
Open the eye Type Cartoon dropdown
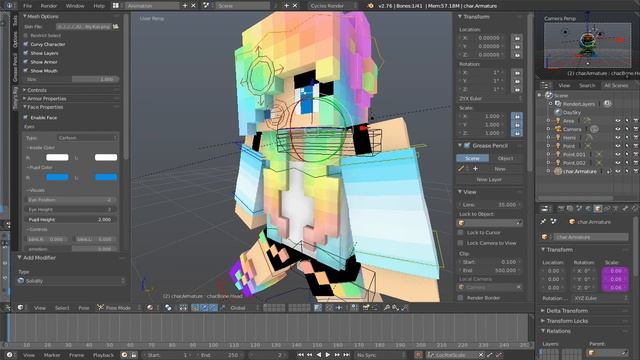[87, 138]
